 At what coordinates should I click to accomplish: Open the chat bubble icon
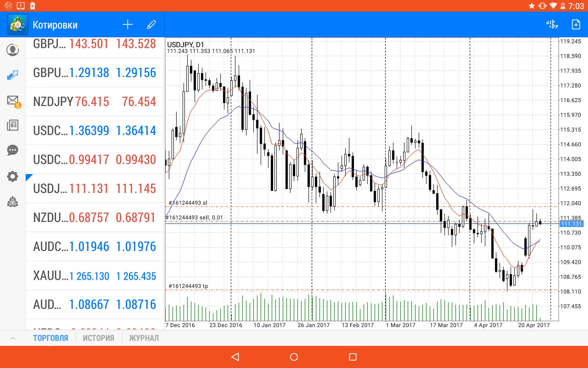13,150
